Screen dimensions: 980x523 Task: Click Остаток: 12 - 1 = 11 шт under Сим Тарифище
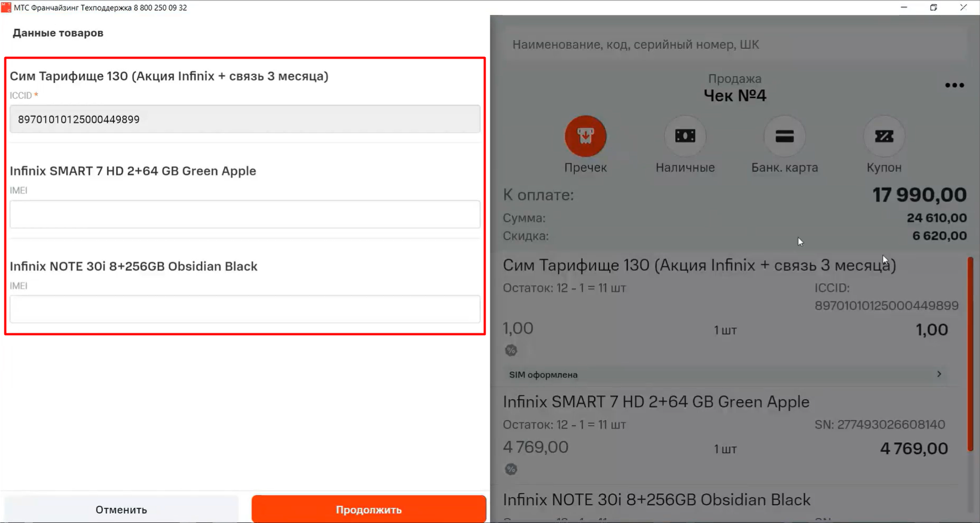click(x=564, y=288)
